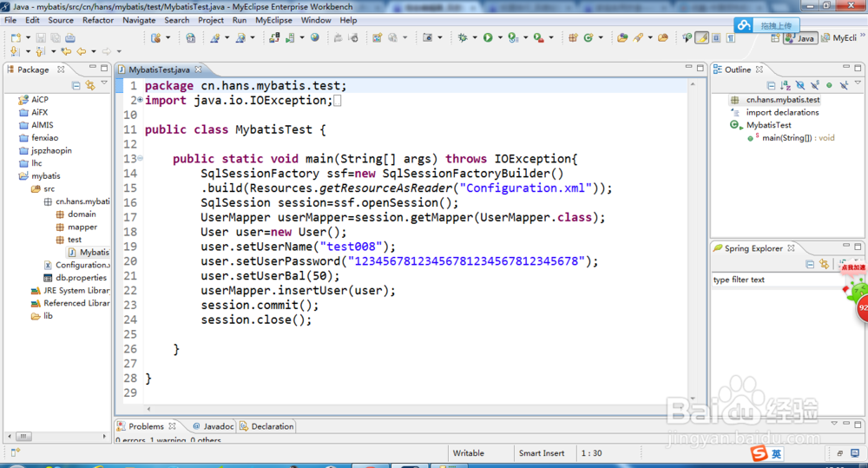This screenshot has width=868, height=468.
Task: Click the Save icon in toolbar
Action: [41, 37]
